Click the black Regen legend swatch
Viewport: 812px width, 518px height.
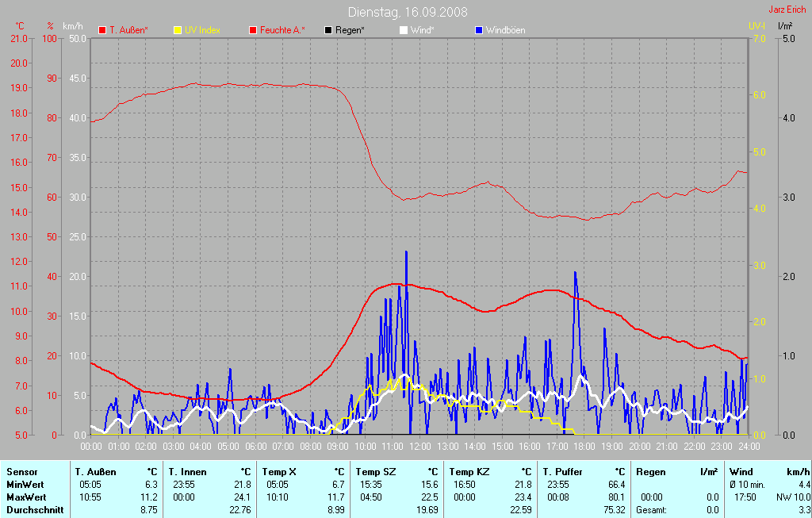point(328,30)
